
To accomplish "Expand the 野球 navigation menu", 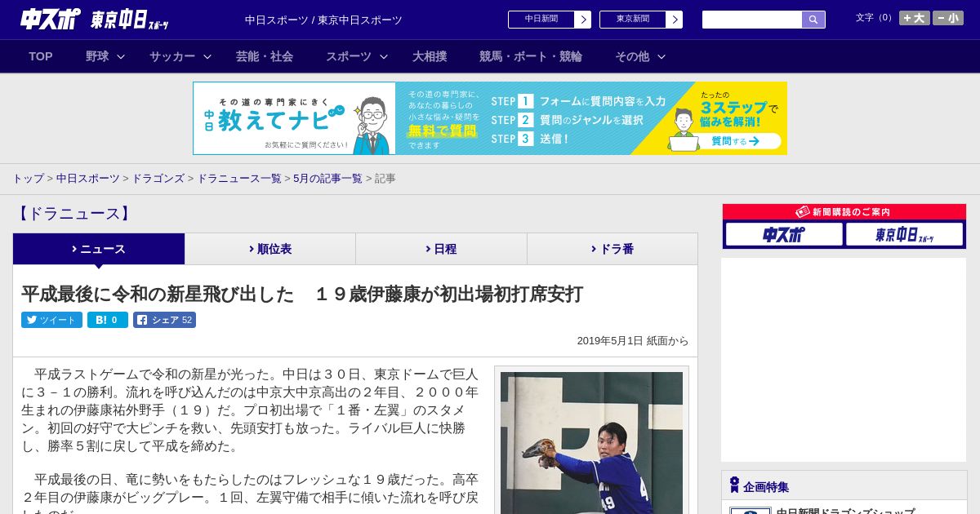I will [105, 56].
